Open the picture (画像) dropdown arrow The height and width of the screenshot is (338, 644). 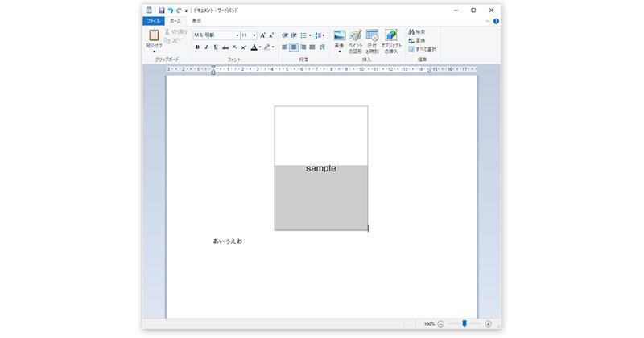[x=339, y=52]
